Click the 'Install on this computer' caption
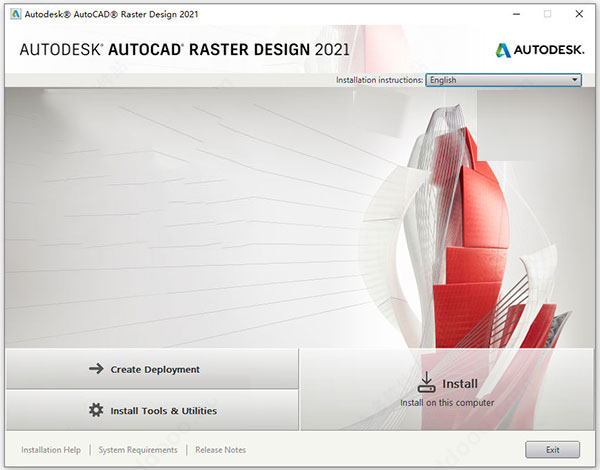The width and height of the screenshot is (600, 470). pyautogui.click(x=447, y=403)
